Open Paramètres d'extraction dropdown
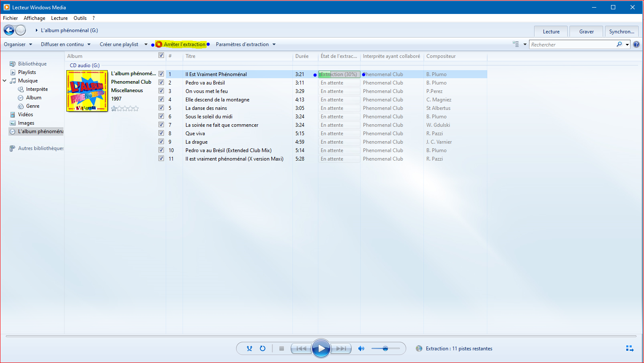This screenshot has height=363, width=644. tap(246, 44)
